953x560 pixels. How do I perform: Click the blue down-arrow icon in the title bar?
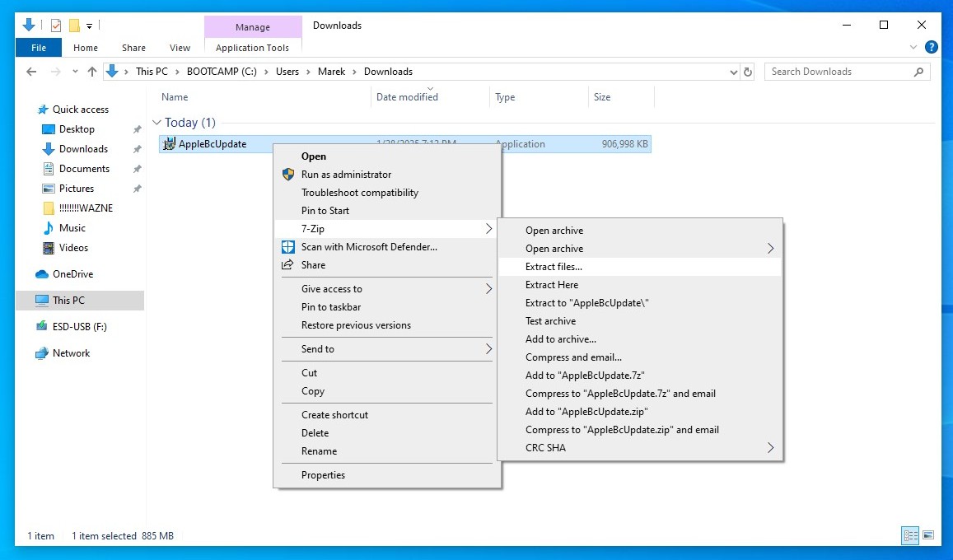(x=29, y=25)
